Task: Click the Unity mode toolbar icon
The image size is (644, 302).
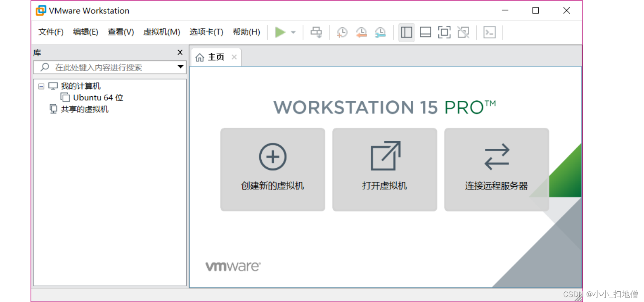Action: click(x=463, y=32)
